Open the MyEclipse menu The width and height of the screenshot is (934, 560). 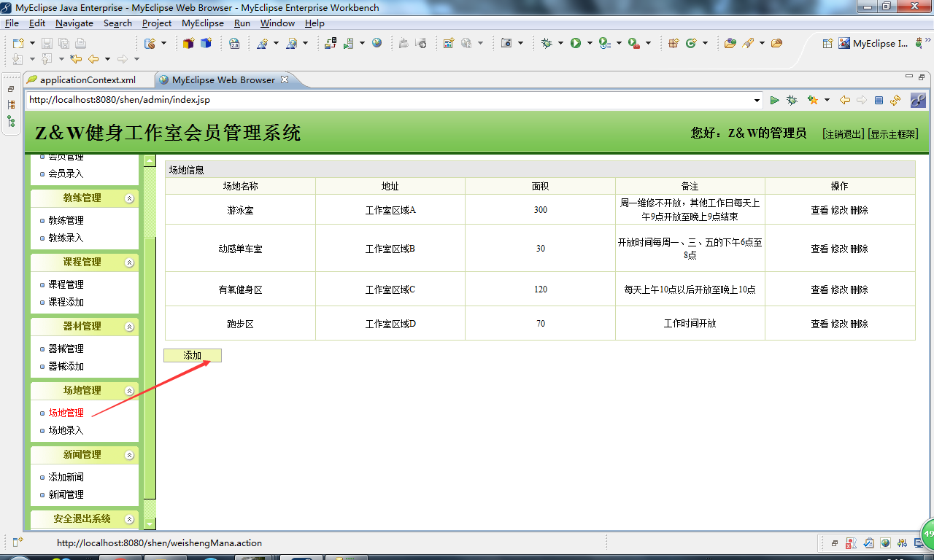pyautogui.click(x=203, y=23)
